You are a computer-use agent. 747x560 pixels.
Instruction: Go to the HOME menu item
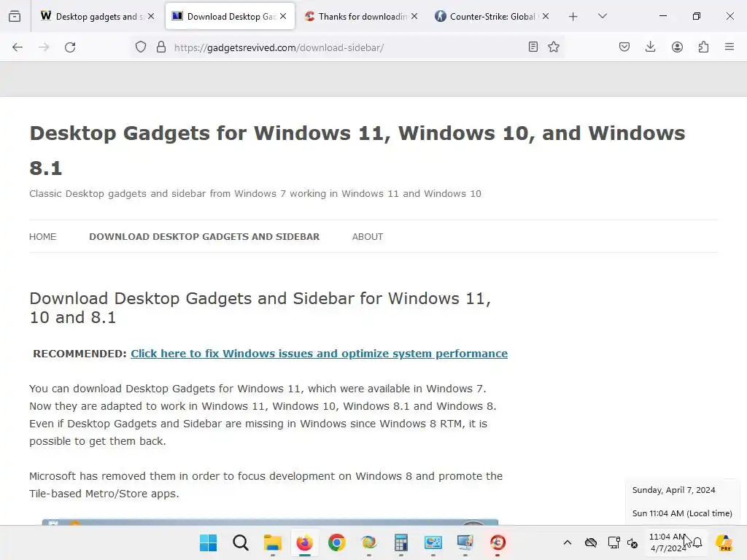click(x=43, y=237)
